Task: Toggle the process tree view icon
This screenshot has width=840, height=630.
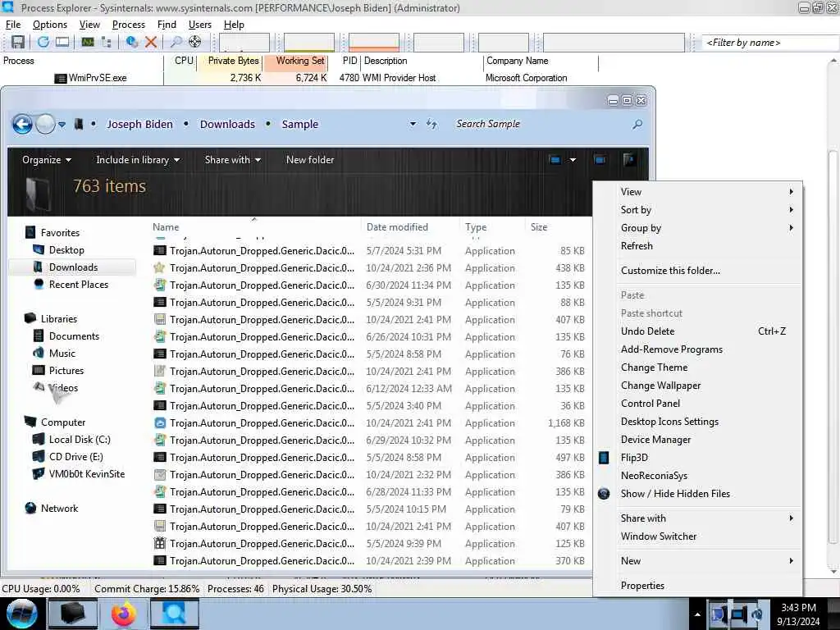Action: tap(106, 43)
